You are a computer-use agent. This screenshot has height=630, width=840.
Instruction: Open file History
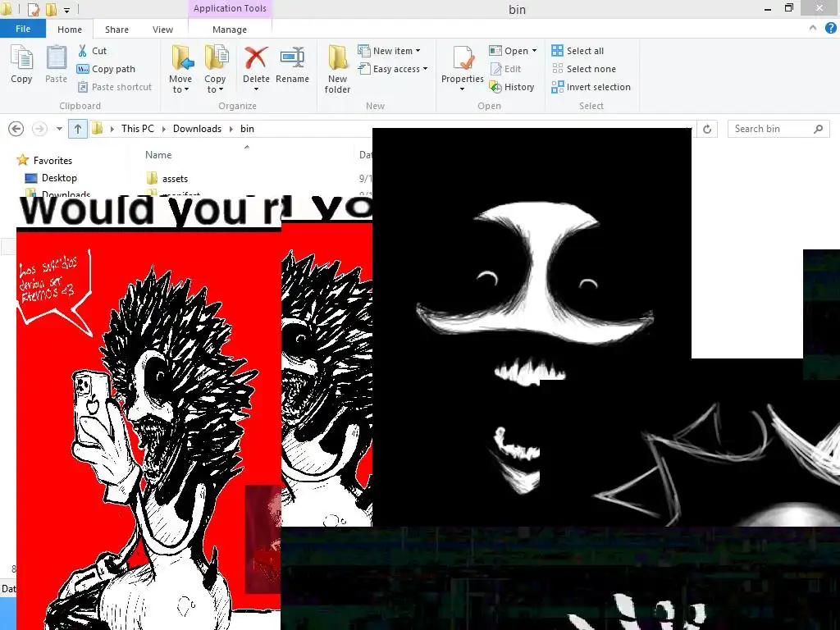point(512,87)
